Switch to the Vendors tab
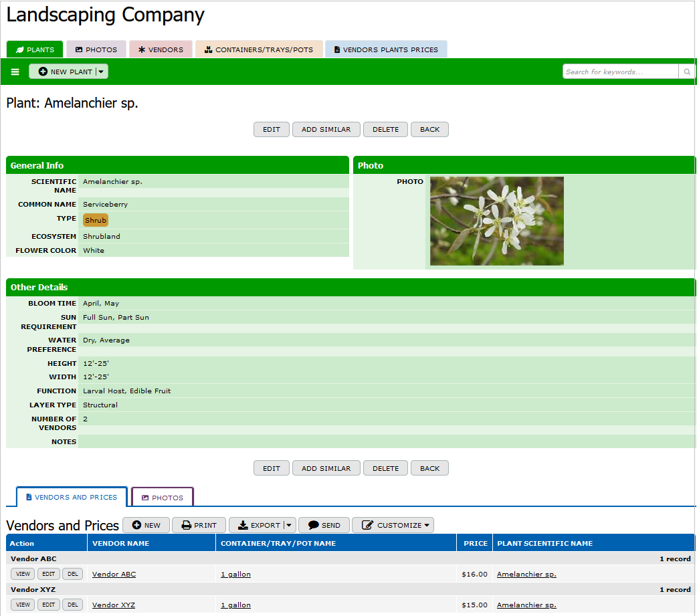The height and width of the screenshot is (616, 697). 161,49
